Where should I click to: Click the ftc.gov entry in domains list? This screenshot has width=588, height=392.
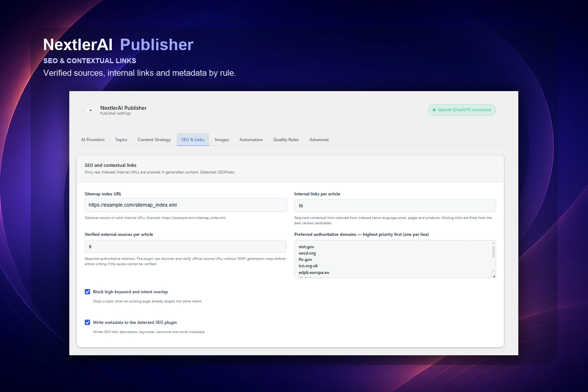point(305,260)
